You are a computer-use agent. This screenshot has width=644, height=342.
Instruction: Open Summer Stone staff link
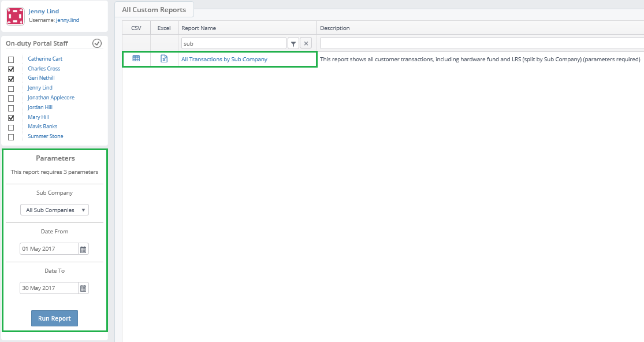[45, 136]
